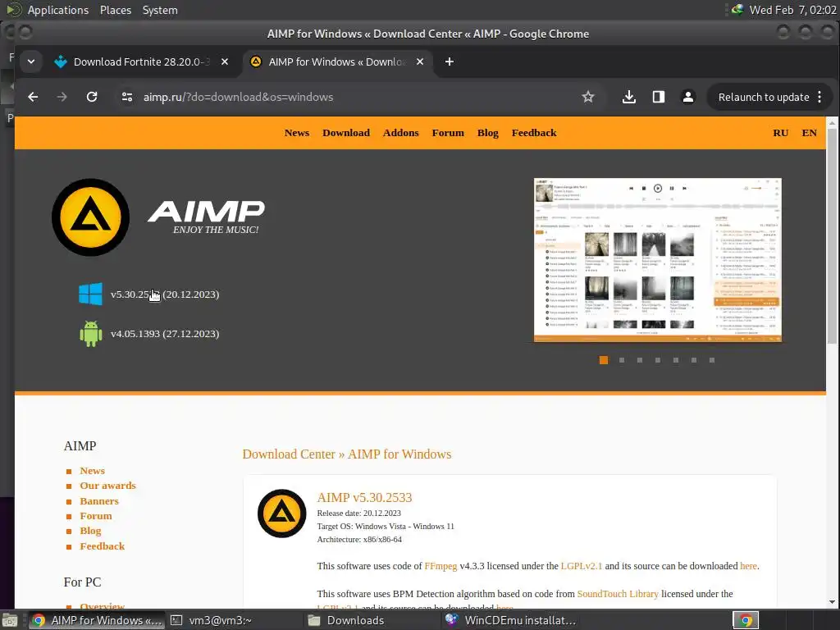Click the AIMP player screenshot thumbnail
The height and width of the screenshot is (630, 840).
click(658, 260)
